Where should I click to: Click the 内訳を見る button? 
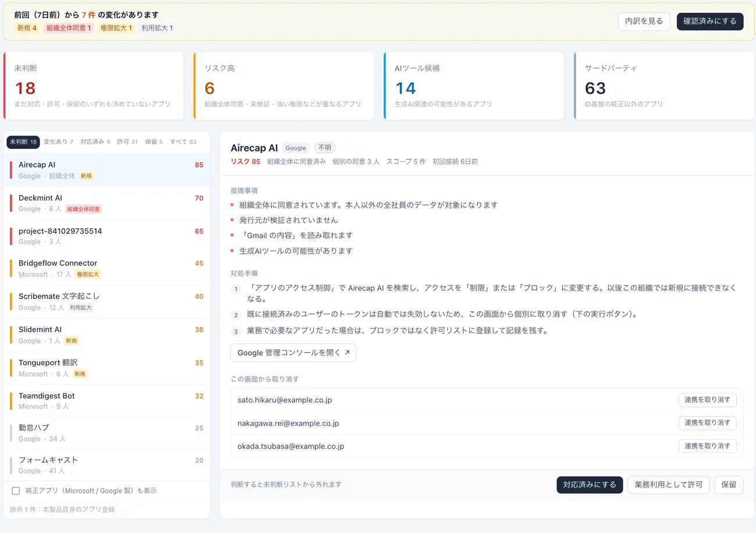pyautogui.click(x=644, y=22)
